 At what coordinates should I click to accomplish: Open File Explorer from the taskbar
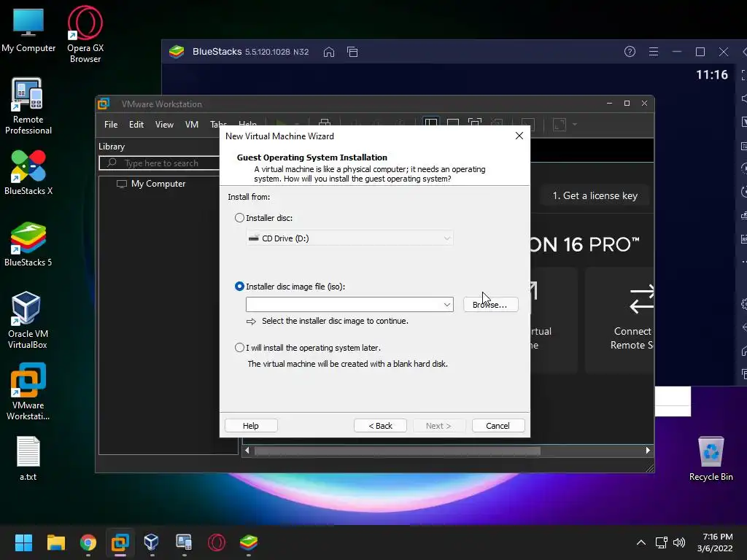point(55,542)
